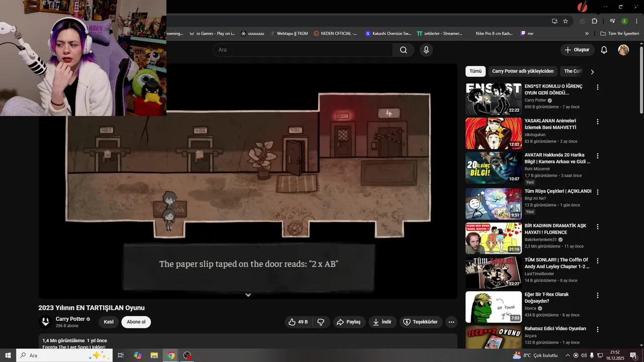Open Tüm Yer İşaretleri bookmarks folder
Image resolution: width=644 pixels, height=362 pixels.
[619, 34]
